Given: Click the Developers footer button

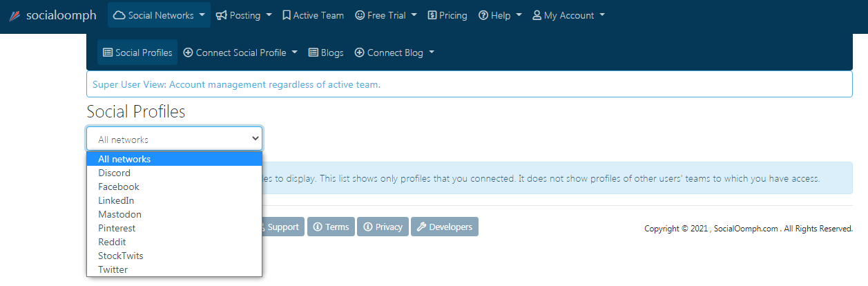Looking at the screenshot, I should [x=445, y=227].
